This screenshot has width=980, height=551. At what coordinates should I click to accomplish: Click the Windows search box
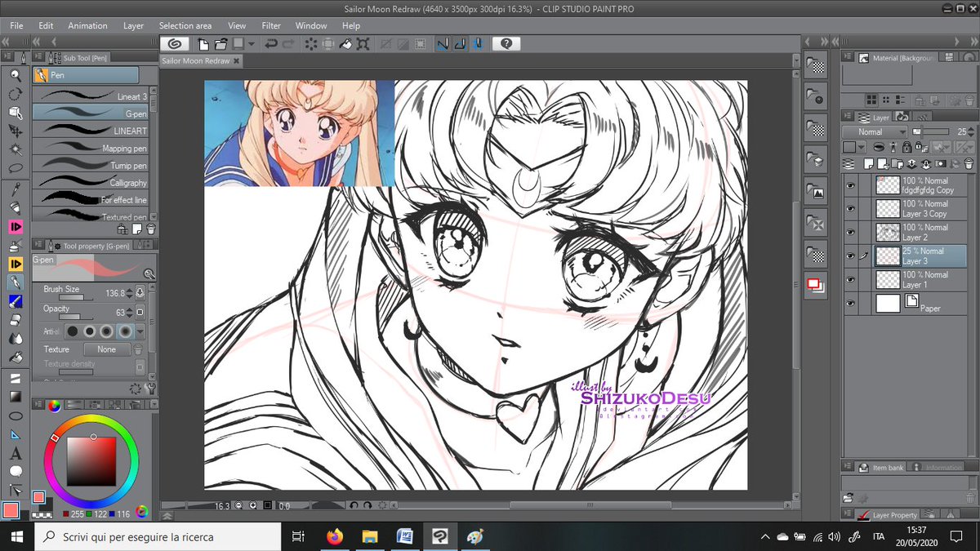click(x=159, y=536)
